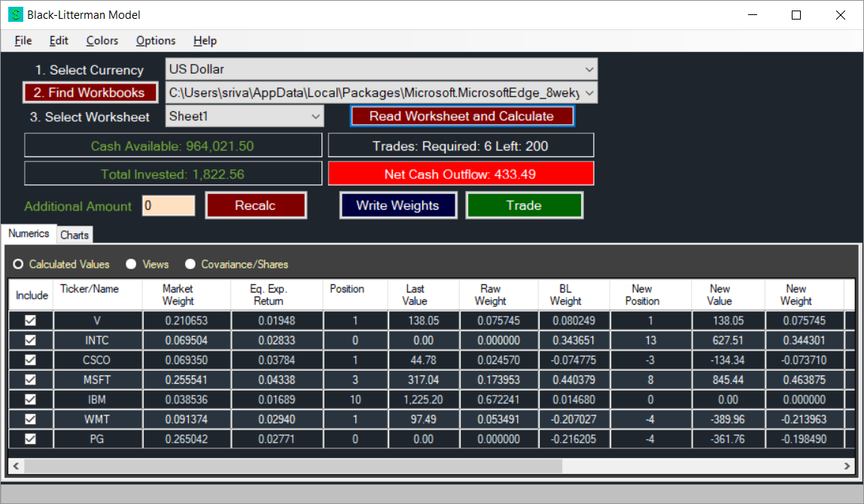The height and width of the screenshot is (504, 864).
Task: Select the Calculated Values radio button
Action: pyautogui.click(x=18, y=264)
